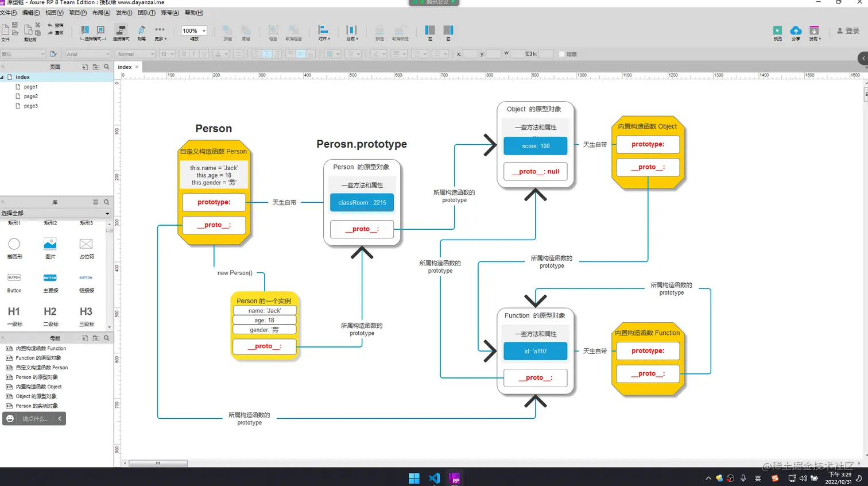
Task: Click the new file icon in toolbar
Action: [x=5, y=29]
